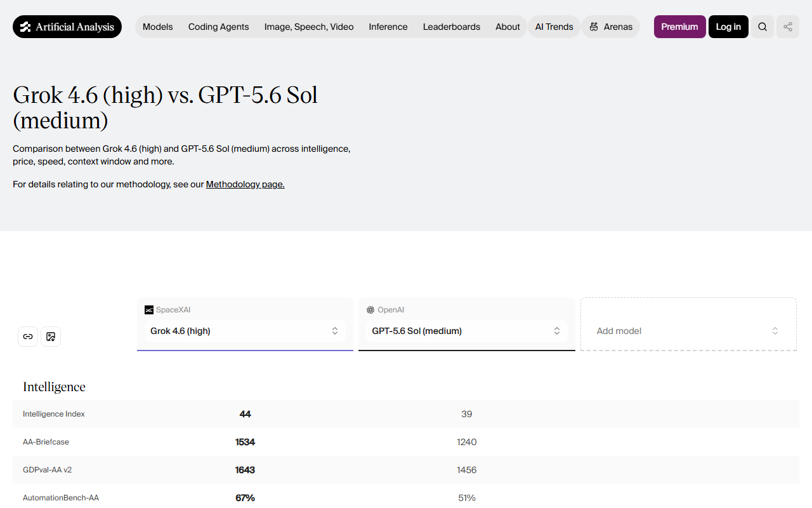
Task: Click GPT-5.6 Sol Intelligence Index value 39
Action: coord(467,414)
